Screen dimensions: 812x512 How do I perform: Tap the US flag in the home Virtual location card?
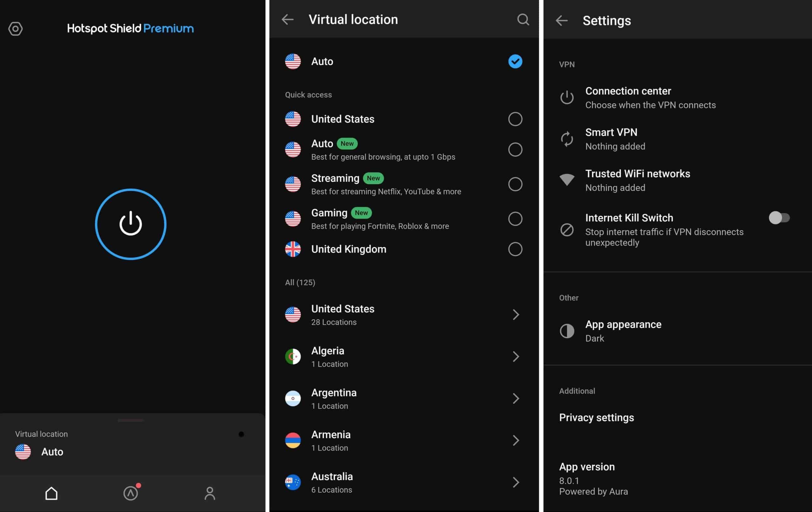click(23, 452)
